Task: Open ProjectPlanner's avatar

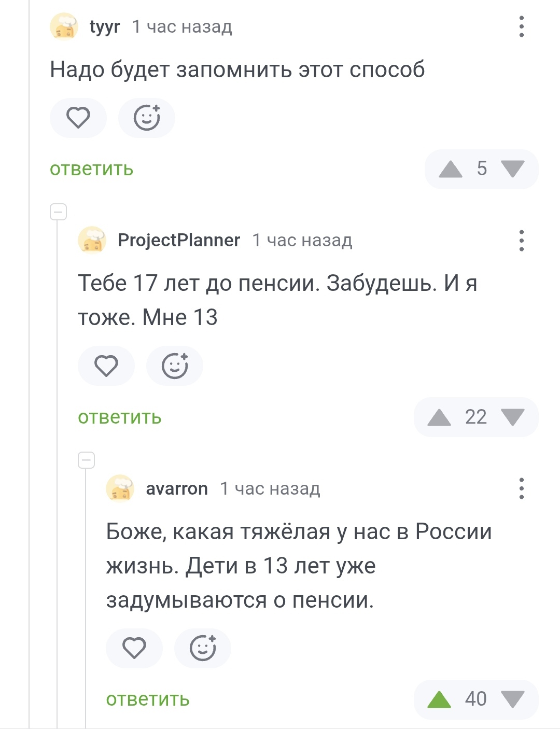Action: coord(92,241)
